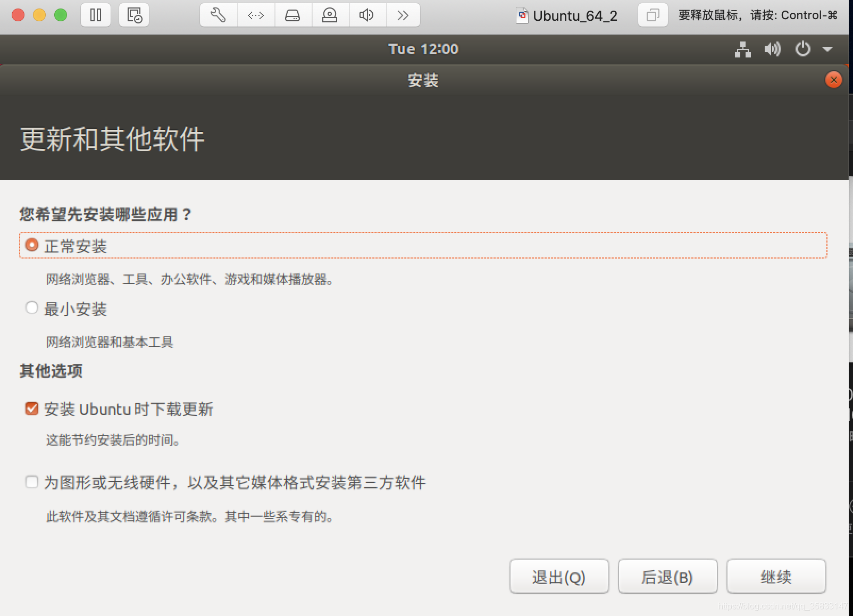853x616 pixels.
Task: Open the Ubuntu volume indicator
Action: (x=772, y=49)
